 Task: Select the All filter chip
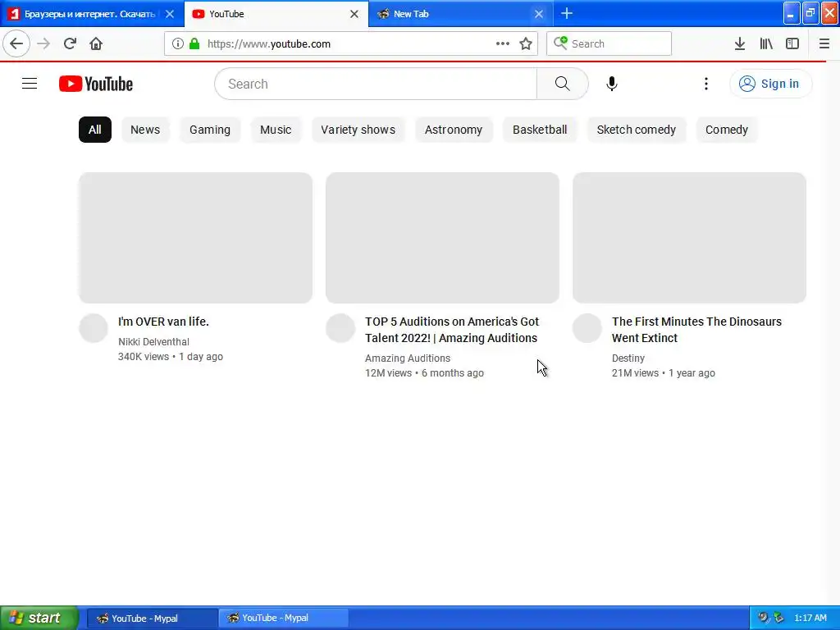(95, 130)
